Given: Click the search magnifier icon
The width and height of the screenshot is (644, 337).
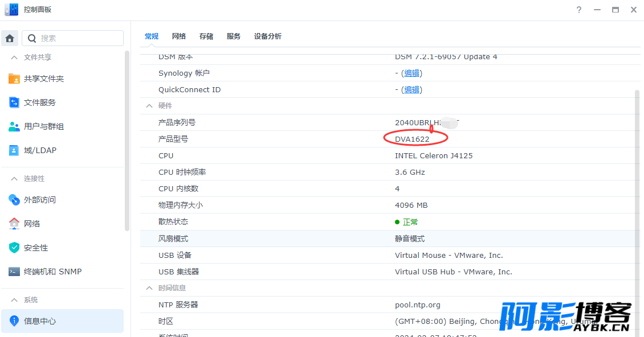Looking at the screenshot, I should pos(31,38).
